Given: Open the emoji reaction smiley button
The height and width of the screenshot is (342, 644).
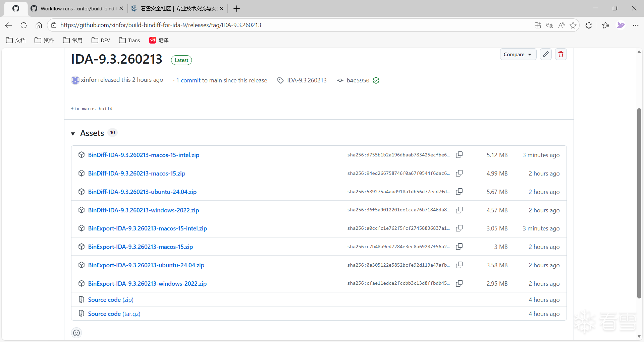Looking at the screenshot, I should 76,333.
